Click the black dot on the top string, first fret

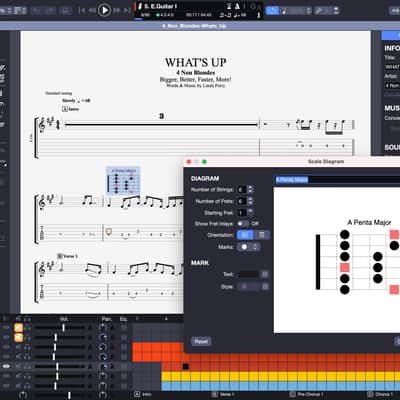pyautogui.click(x=345, y=235)
